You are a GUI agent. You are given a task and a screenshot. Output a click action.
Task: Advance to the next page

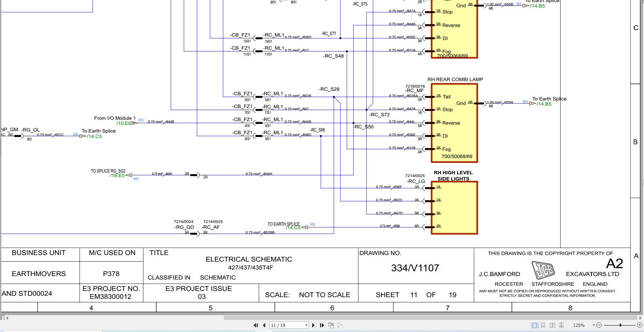coord(314,325)
